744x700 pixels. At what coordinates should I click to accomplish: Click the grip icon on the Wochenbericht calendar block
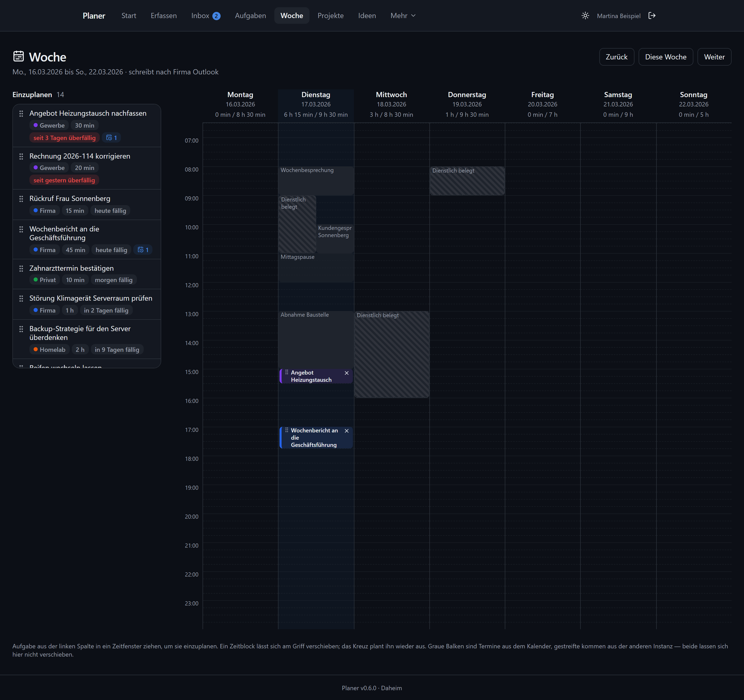pos(287,430)
